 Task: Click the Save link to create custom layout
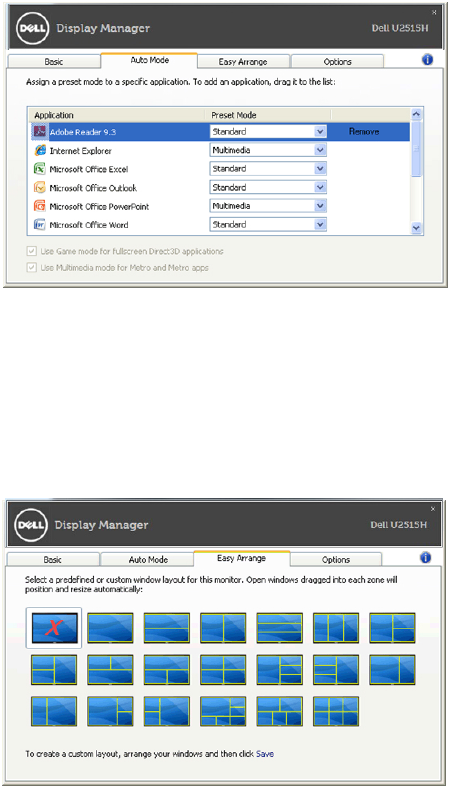[265, 753]
